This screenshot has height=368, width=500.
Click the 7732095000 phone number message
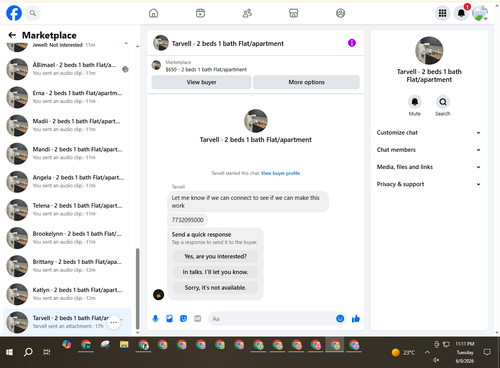tap(188, 220)
